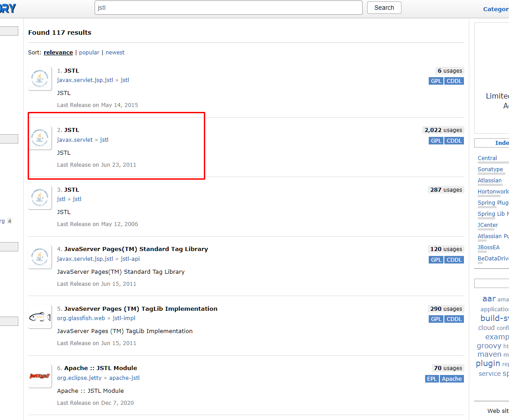The height and width of the screenshot is (420, 509).
Task: Click CDDL license tag of result 5
Action: click(x=454, y=319)
